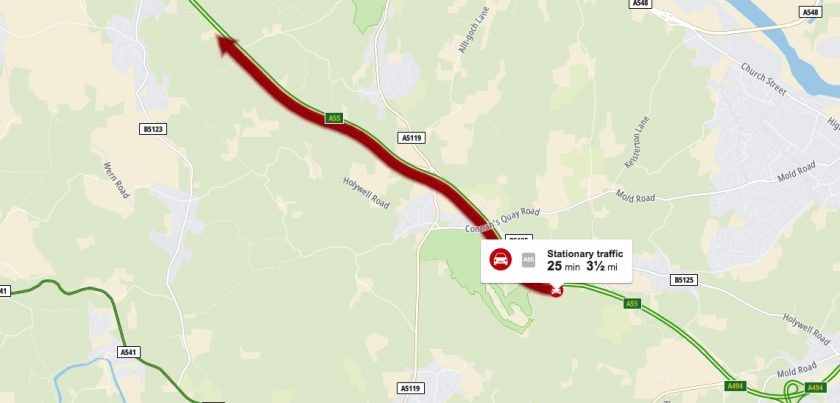The height and width of the screenshot is (403, 840).
Task: Click the 3½ mi distance figure
Action: [602, 266]
